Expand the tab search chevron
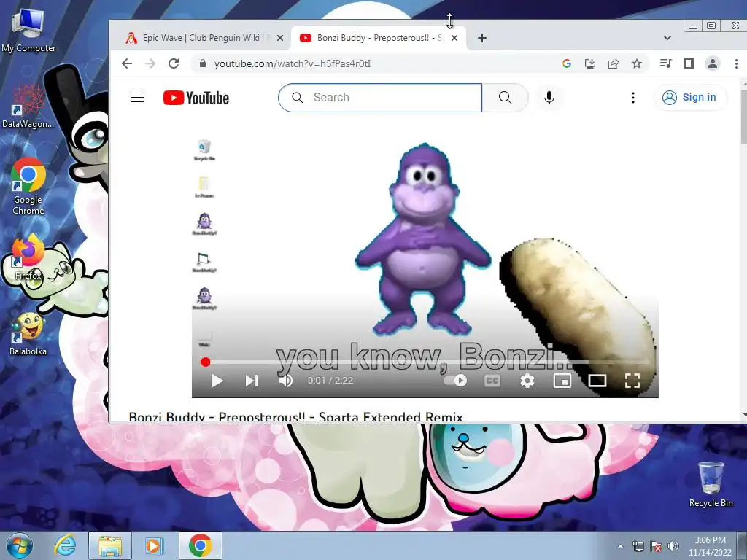The width and height of the screenshot is (747, 560). [x=667, y=38]
